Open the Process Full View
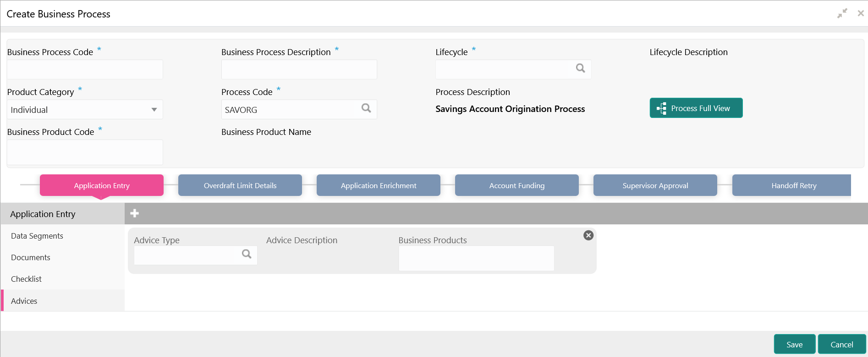 pos(696,108)
